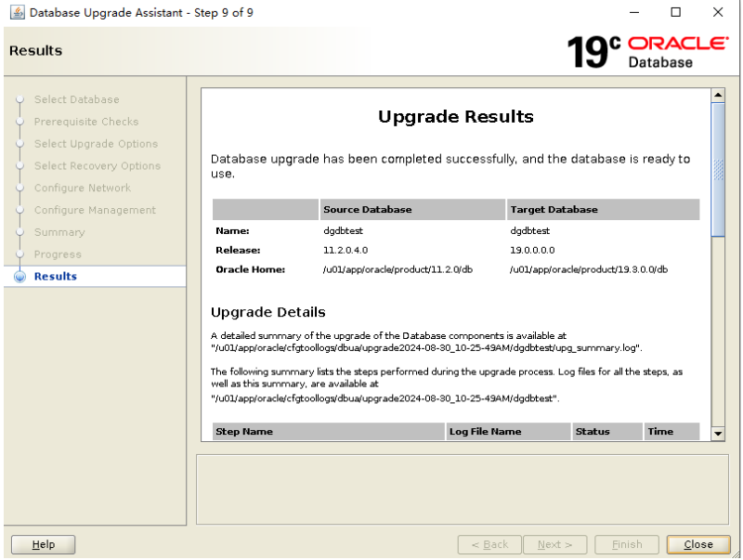Click the Name row label
This screenshot has width=743, height=560.
pyautogui.click(x=232, y=230)
